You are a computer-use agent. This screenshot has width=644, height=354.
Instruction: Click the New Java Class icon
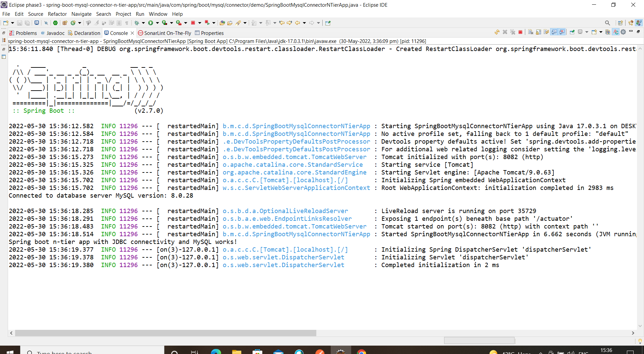[73, 23]
